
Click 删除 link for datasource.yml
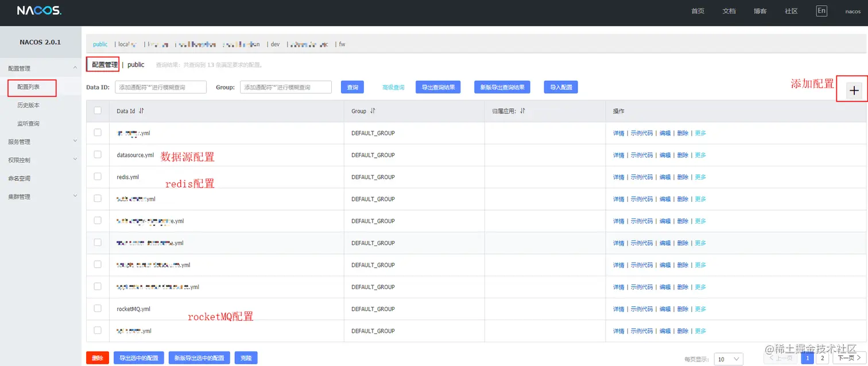[x=683, y=155]
